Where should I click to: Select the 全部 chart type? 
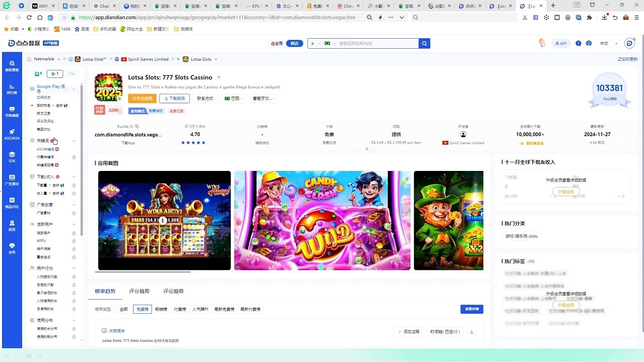[124, 309]
